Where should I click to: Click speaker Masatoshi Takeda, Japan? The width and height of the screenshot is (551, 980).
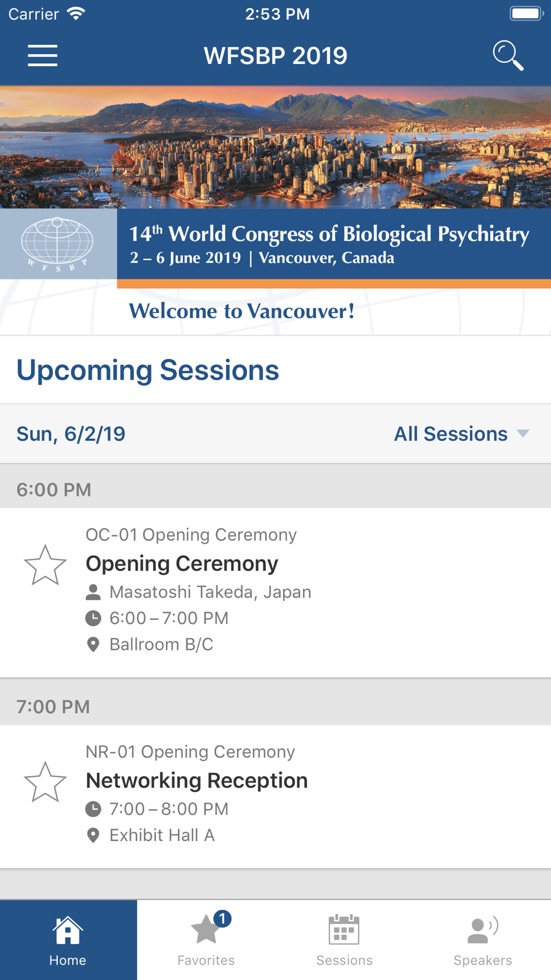tap(210, 592)
